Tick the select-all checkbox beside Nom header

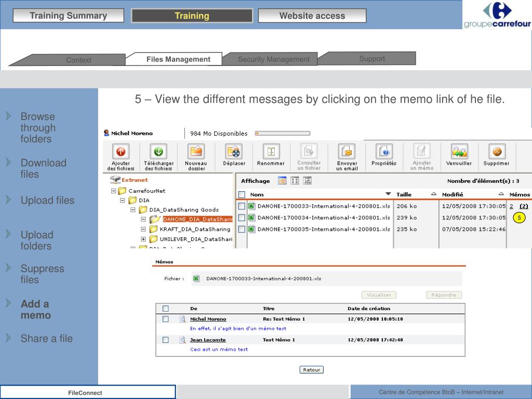click(242, 194)
